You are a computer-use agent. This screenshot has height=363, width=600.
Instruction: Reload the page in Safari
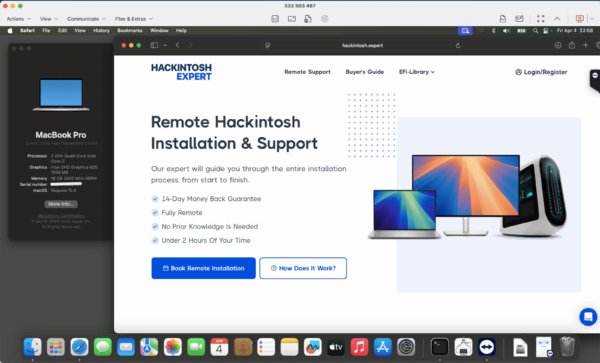[x=458, y=46]
